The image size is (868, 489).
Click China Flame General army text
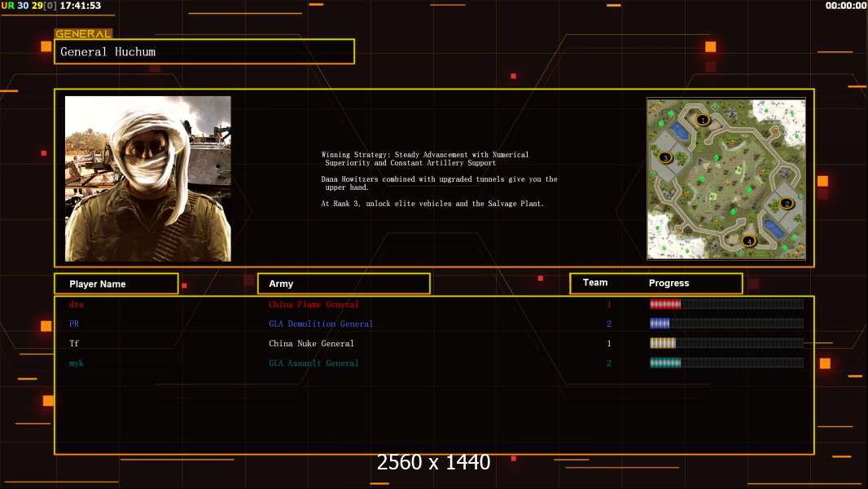point(313,305)
